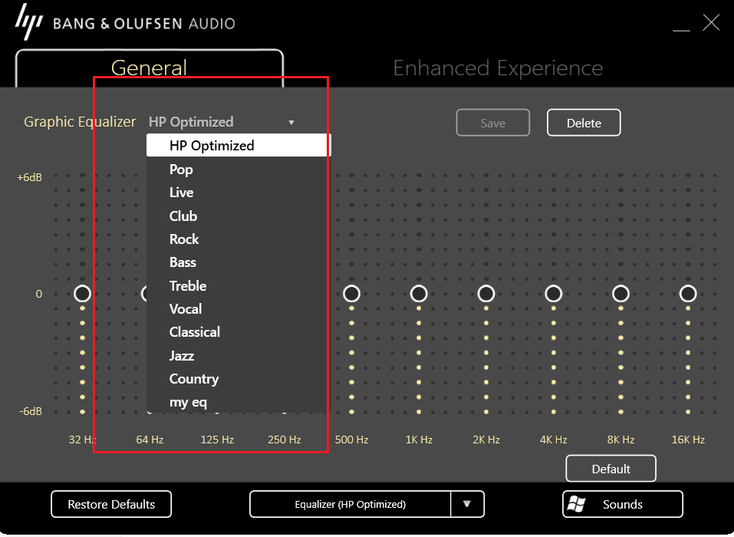Viewport: 734px width, 537px height.
Task: Click the Graphic Equalizer label
Action: coord(80,122)
